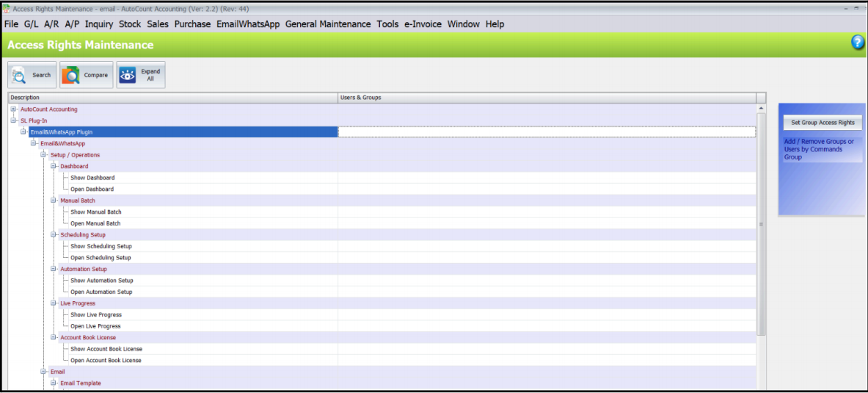Click Set Group Access Rights button
The image size is (868, 393).
[823, 123]
